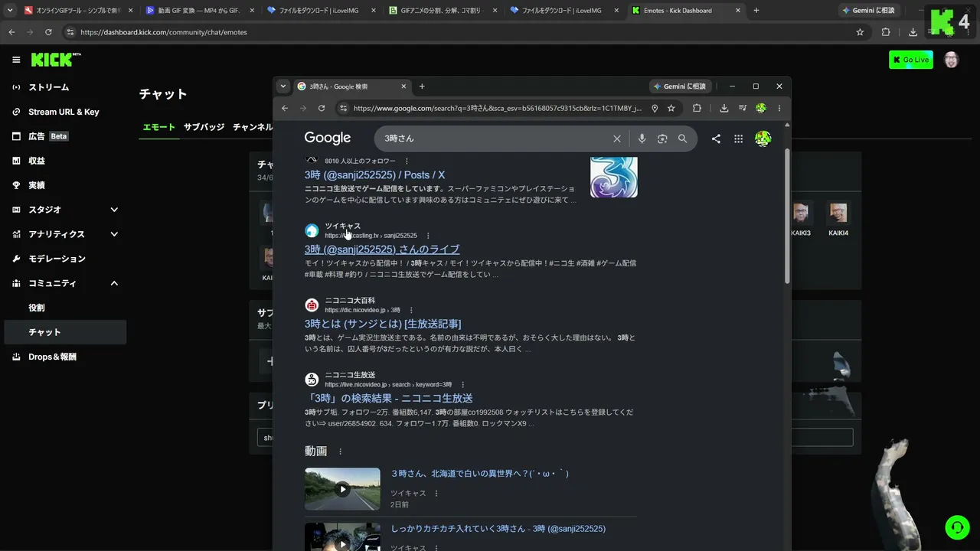Switch to the サブバッジ tab
980x551 pixels.
pos(204,127)
